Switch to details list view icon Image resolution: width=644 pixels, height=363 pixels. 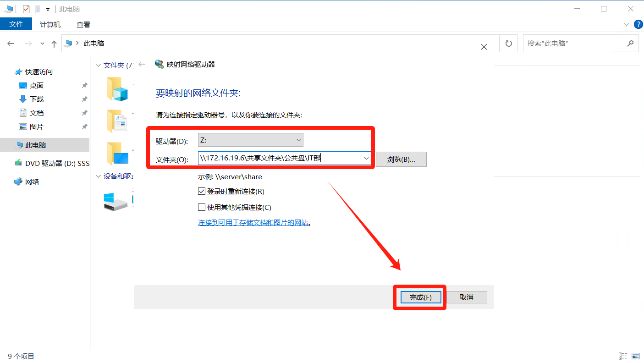coord(623,356)
